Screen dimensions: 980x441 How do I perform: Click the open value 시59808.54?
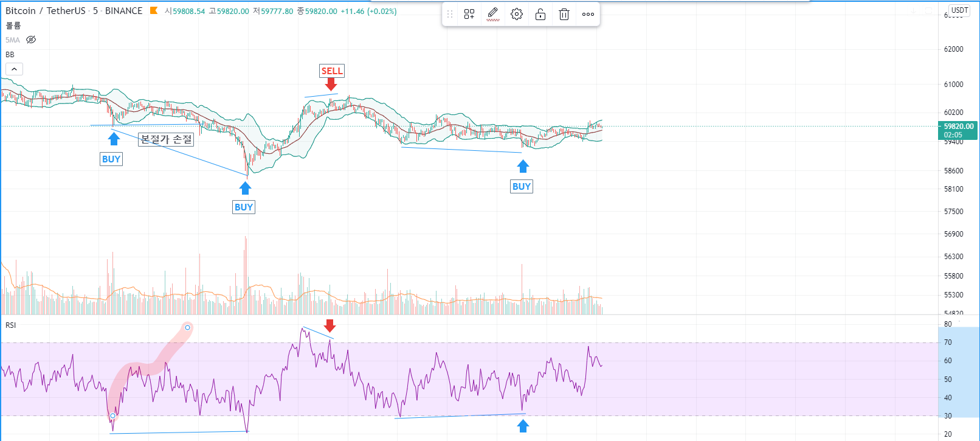point(185,12)
